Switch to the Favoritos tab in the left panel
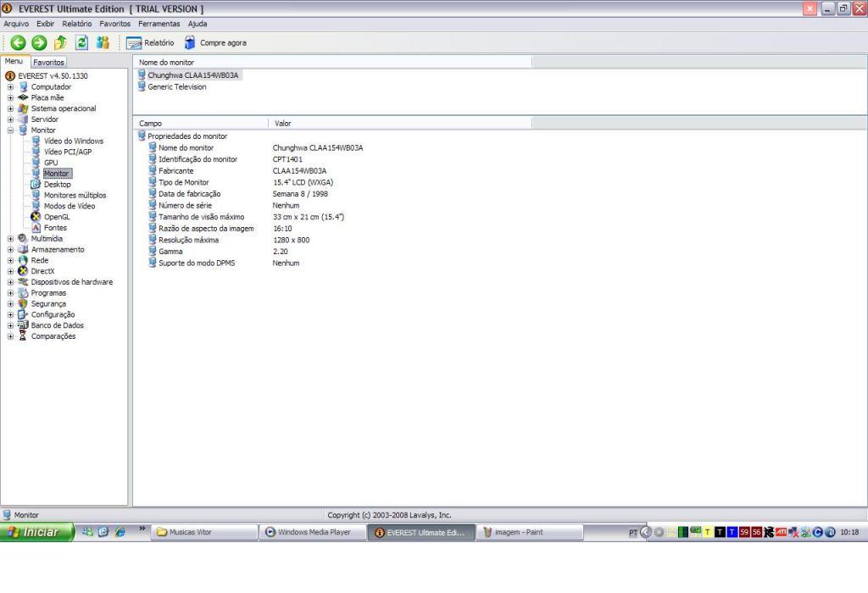The image size is (868, 593). click(48, 62)
